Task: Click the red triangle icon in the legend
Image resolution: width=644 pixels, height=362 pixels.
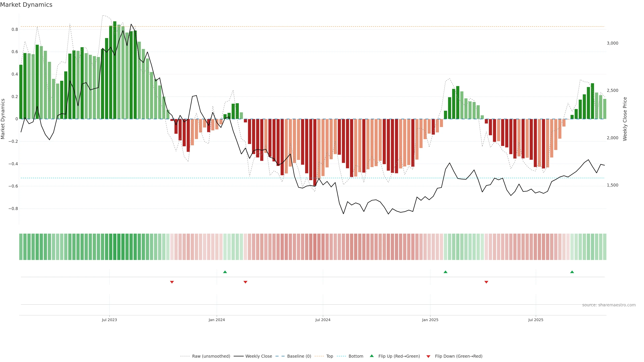Action: pos(428,356)
